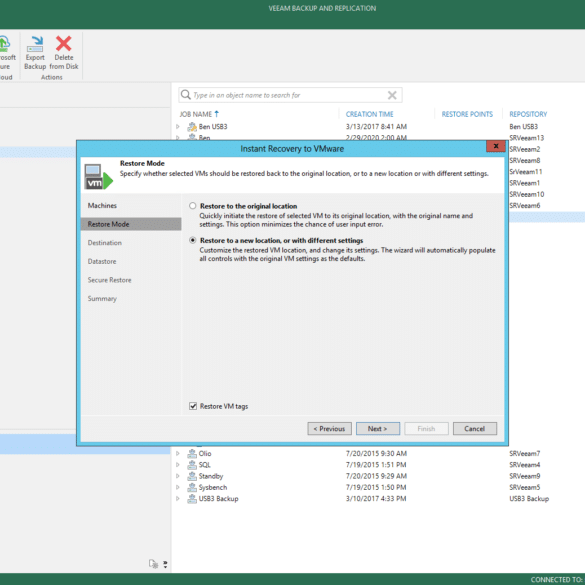
Task: Click repository SRVeeam8
Action: point(525,160)
